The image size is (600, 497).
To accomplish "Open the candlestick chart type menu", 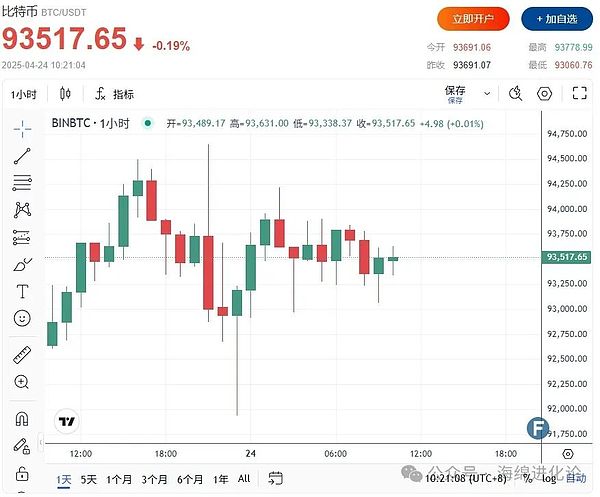I will point(66,94).
